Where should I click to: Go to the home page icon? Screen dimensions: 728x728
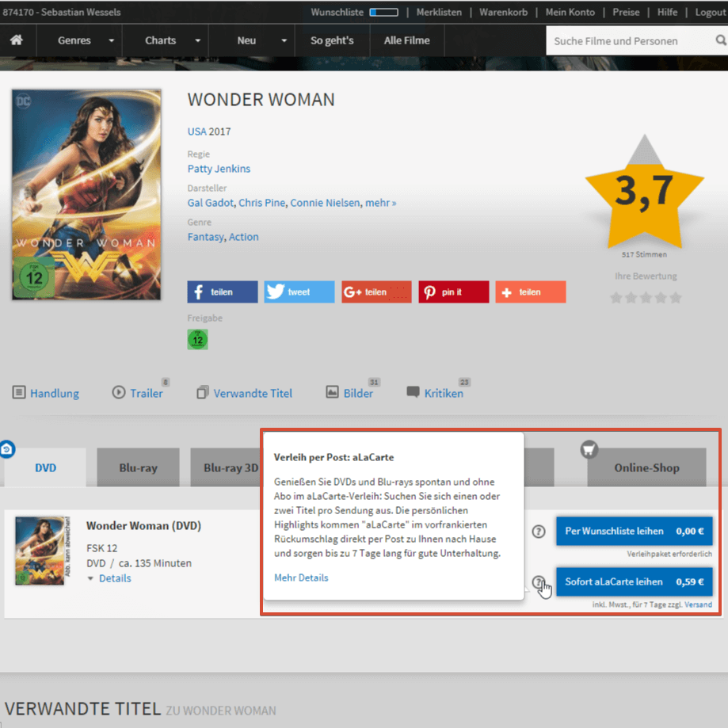pyautogui.click(x=17, y=40)
